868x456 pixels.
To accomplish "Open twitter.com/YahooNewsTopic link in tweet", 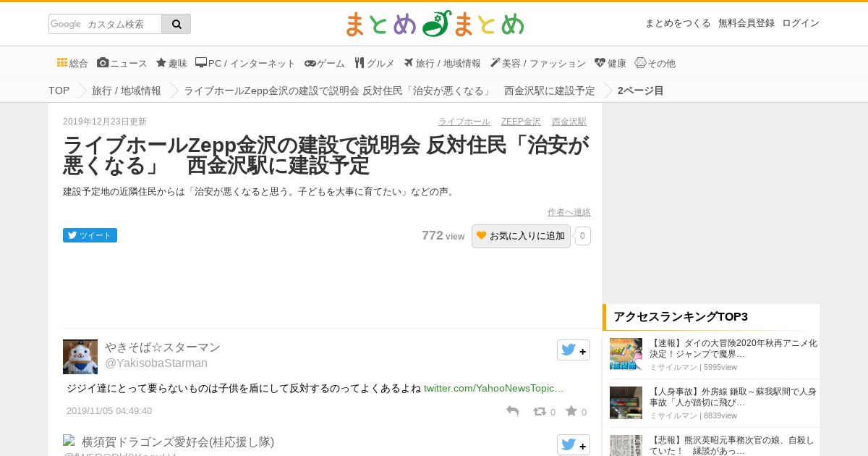I will click(x=494, y=389).
